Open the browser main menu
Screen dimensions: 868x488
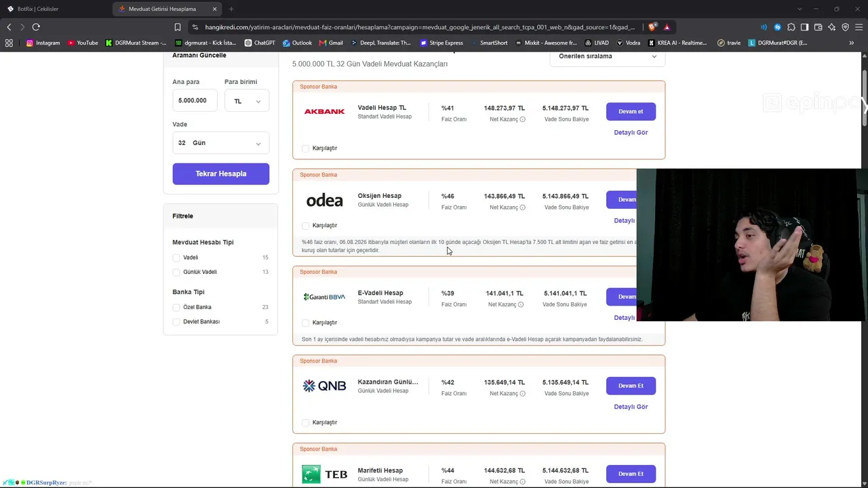(859, 27)
